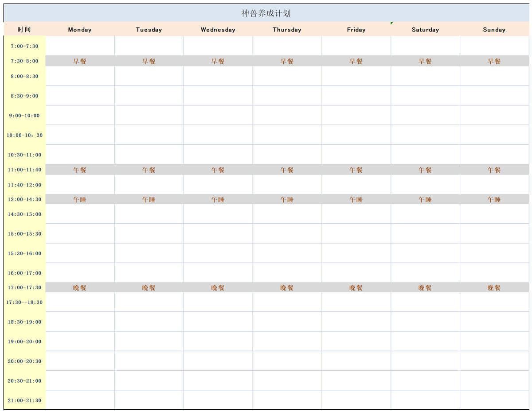This screenshot has width=532, height=411.
Task: Select the Monday column header
Action: point(80,30)
